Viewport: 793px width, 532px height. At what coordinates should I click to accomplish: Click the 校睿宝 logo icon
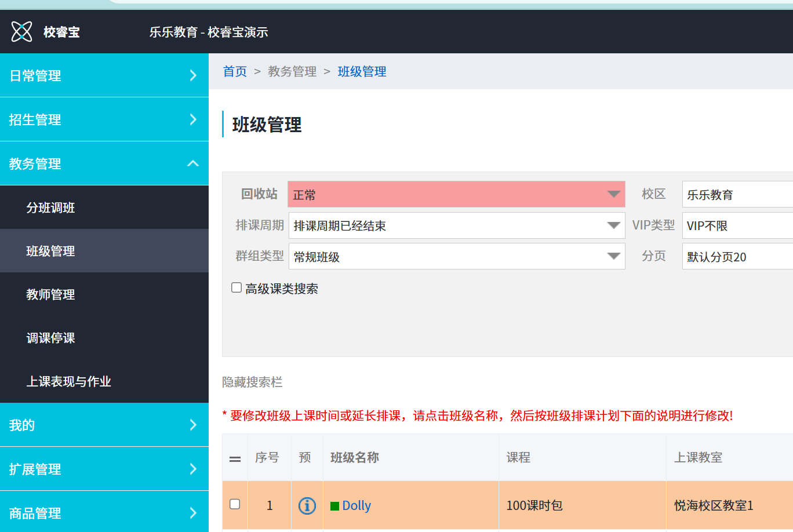[22, 31]
